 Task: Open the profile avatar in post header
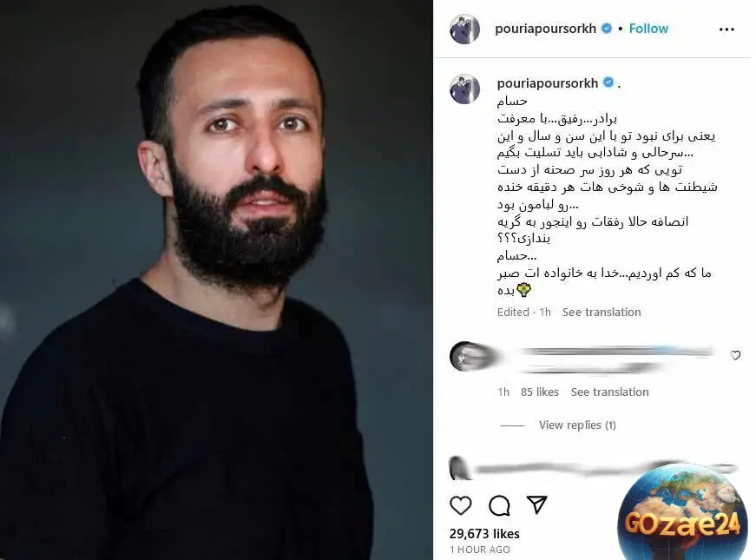(464, 29)
